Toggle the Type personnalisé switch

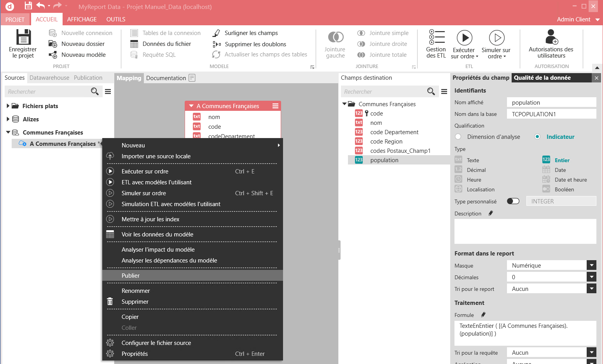[513, 201]
